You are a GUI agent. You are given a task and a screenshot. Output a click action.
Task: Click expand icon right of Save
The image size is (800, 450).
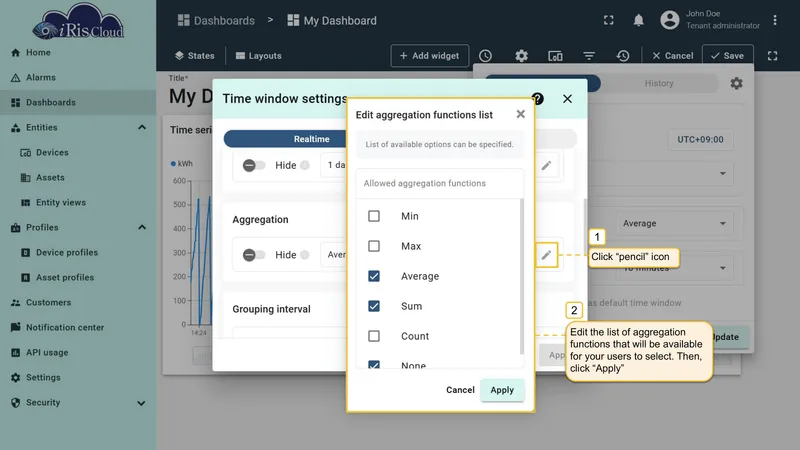pyautogui.click(x=772, y=56)
